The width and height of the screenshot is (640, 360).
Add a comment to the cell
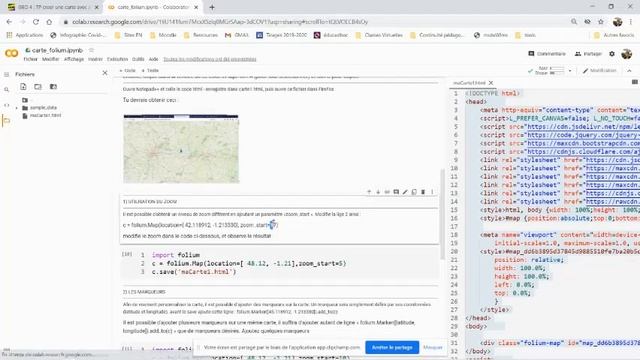pyautogui.click(x=396, y=192)
